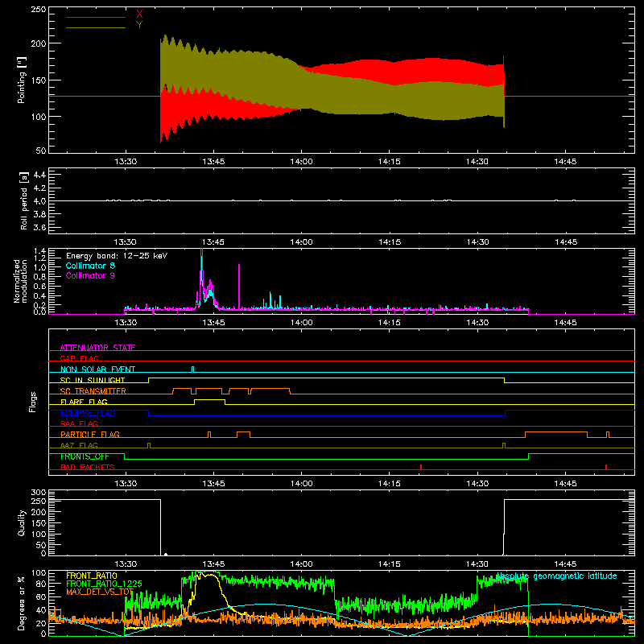Click "14:15" under the Roll period plot
Viewport: 644px width, 644px height.
click(390, 242)
